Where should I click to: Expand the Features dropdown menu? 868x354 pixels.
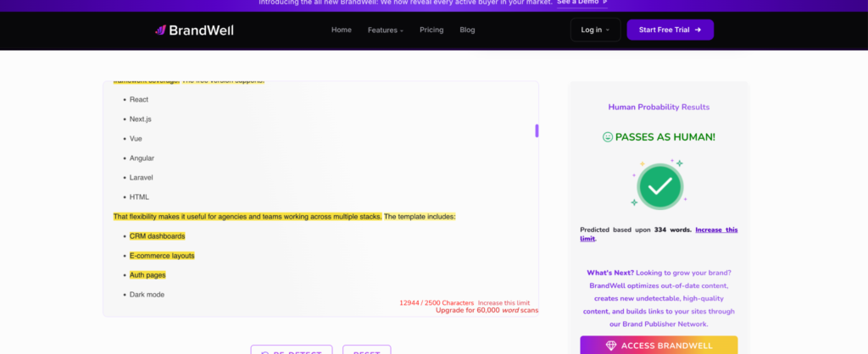(x=386, y=30)
